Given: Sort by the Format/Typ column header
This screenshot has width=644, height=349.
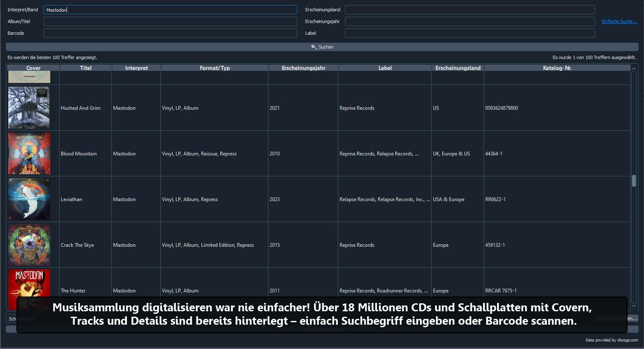Looking at the screenshot, I should point(215,68).
